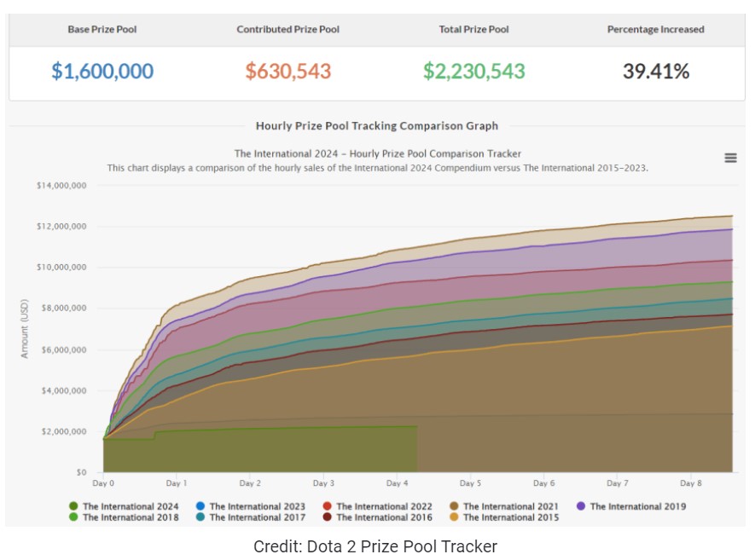Click the $14,000,000 y-axis label
This screenshot has width=755, height=560.
(61, 186)
